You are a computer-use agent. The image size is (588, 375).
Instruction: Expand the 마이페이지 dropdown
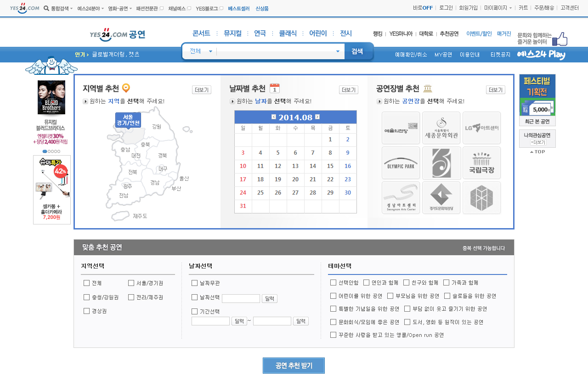510,8
